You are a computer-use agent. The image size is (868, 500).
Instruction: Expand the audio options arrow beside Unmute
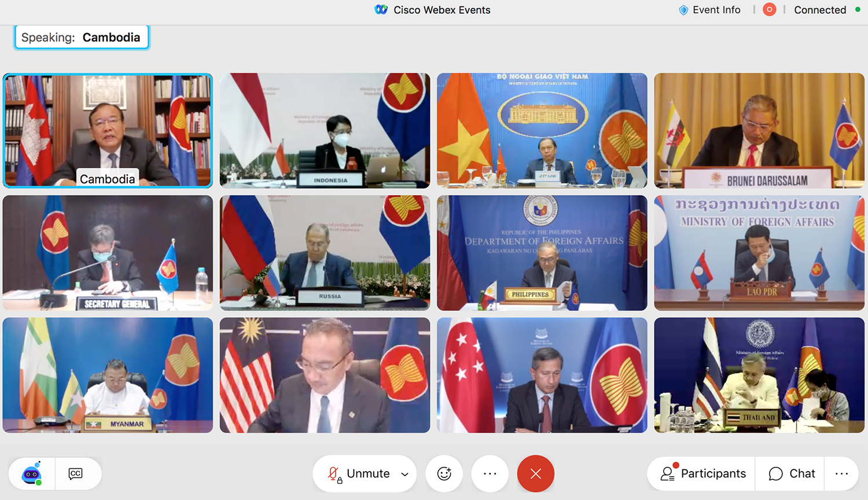405,475
